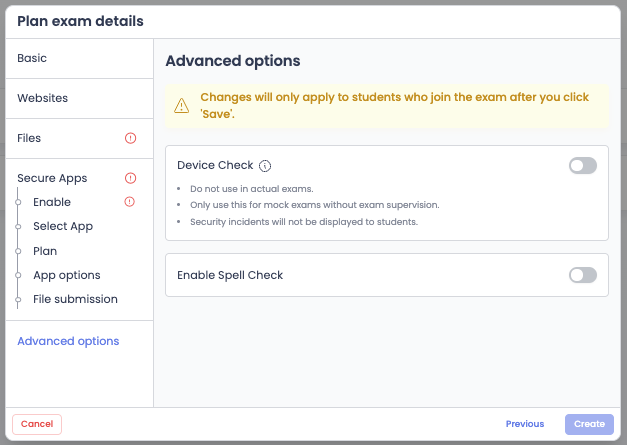Open the Select App step
Image resolution: width=627 pixels, height=445 pixels.
pos(63,226)
